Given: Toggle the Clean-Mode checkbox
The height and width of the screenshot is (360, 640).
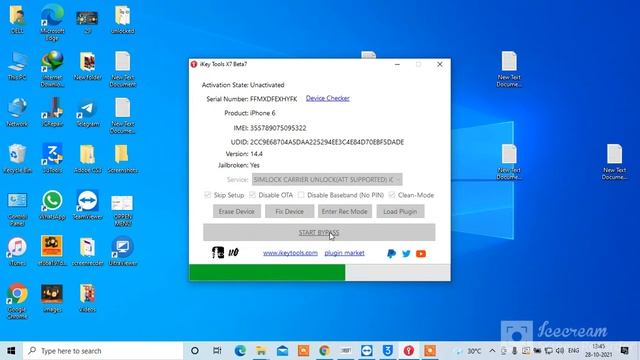Looking at the screenshot, I should (x=392, y=195).
